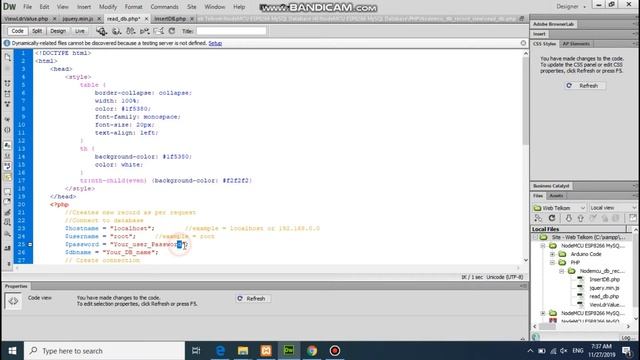The image size is (640, 360).
Task: Click the Bandicam record icon in taskbar
Action: tap(335, 351)
